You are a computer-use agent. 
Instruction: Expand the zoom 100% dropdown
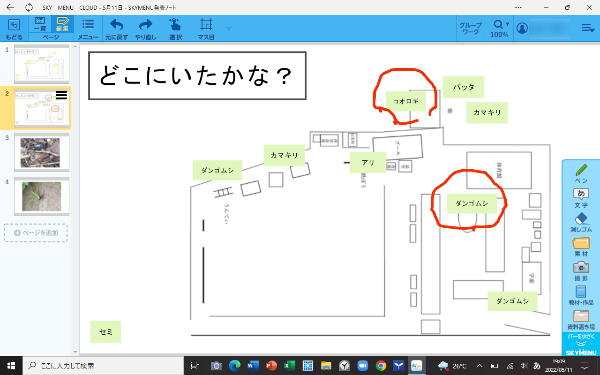499,29
